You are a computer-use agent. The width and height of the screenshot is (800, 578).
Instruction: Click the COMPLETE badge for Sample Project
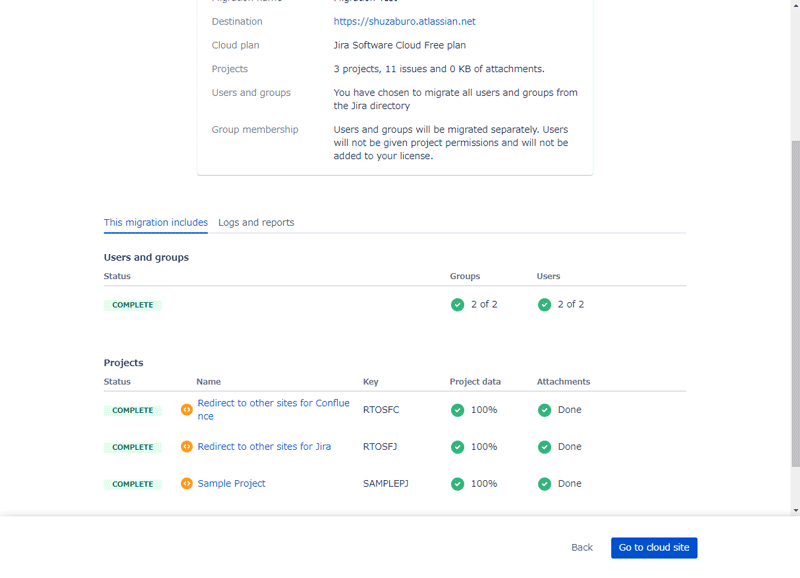click(x=133, y=484)
